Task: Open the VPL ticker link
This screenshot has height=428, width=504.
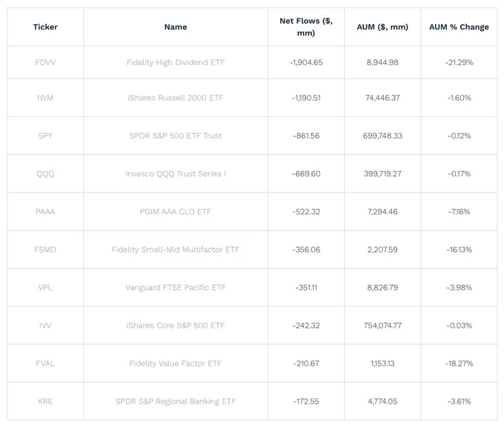Action: 45,287
